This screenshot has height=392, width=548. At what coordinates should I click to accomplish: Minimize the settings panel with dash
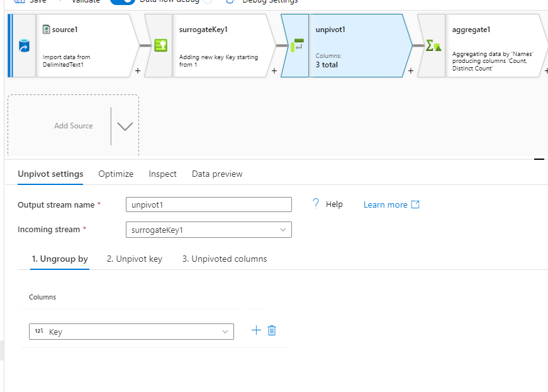pos(539,159)
